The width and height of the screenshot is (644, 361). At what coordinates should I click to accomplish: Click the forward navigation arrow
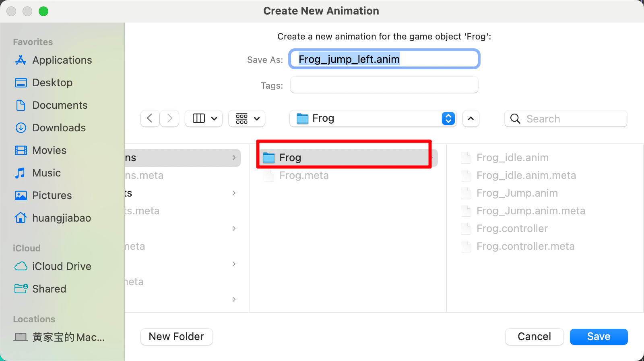[169, 118]
